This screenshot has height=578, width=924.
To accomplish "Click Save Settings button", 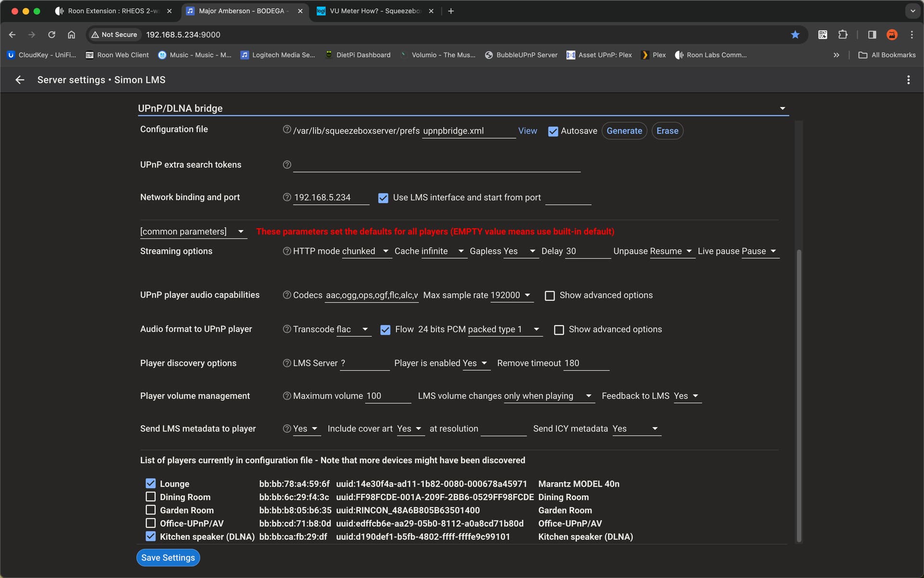I will [168, 558].
